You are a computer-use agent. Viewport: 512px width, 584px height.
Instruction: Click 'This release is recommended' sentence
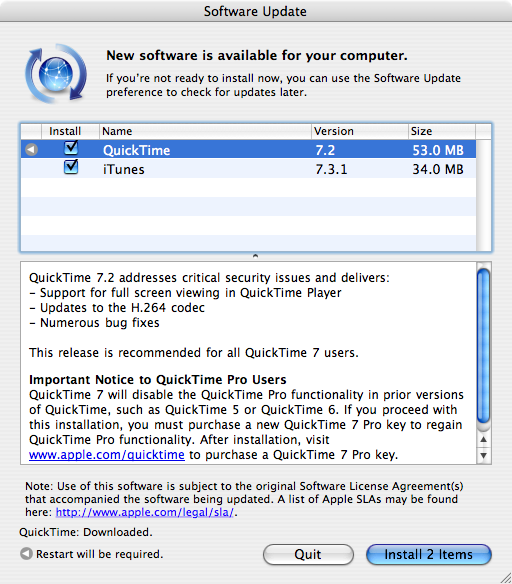[x=194, y=352]
